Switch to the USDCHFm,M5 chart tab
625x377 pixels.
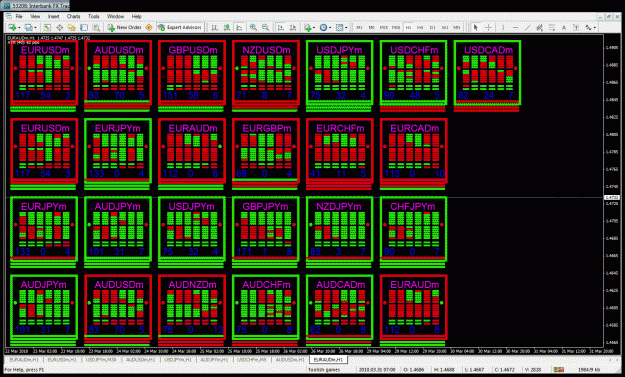click(x=252, y=359)
